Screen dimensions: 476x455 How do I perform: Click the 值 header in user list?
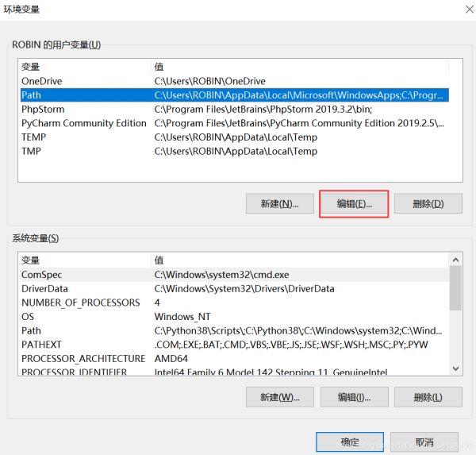(x=159, y=67)
